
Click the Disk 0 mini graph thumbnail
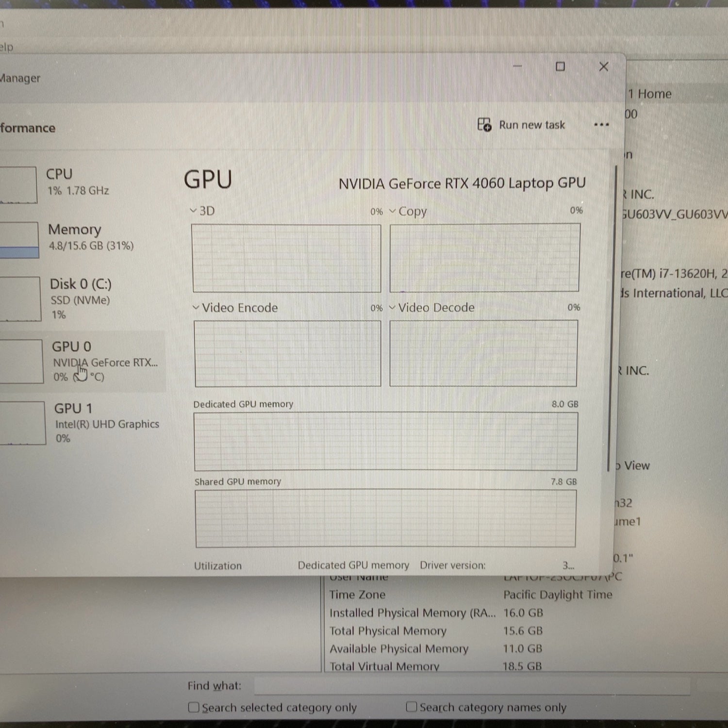20,299
